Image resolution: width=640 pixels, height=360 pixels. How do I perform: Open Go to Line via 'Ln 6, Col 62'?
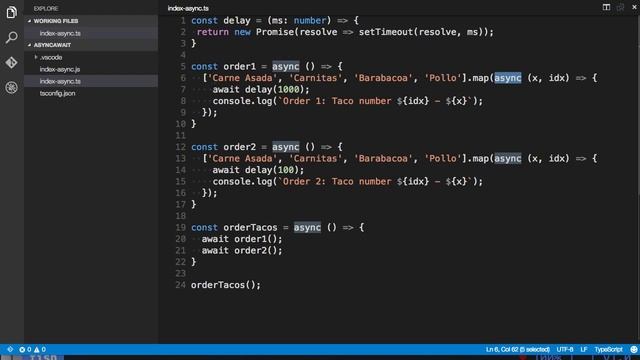518,349
